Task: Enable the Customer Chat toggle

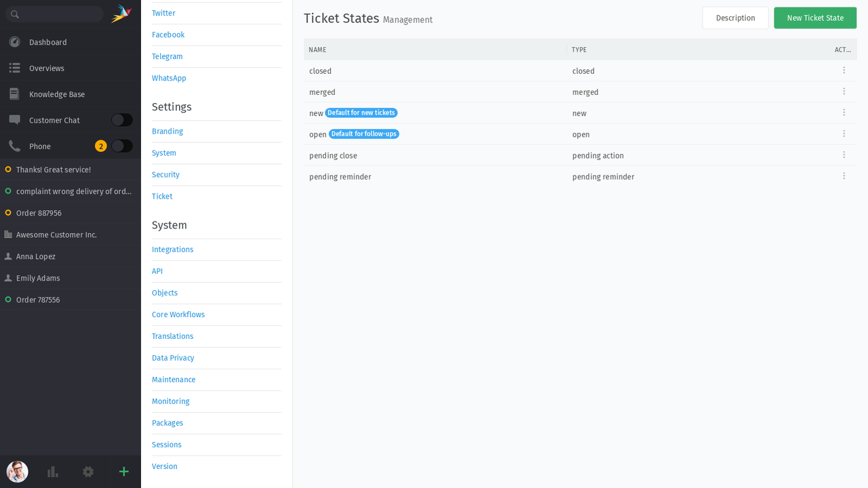Action: (121, 119)
